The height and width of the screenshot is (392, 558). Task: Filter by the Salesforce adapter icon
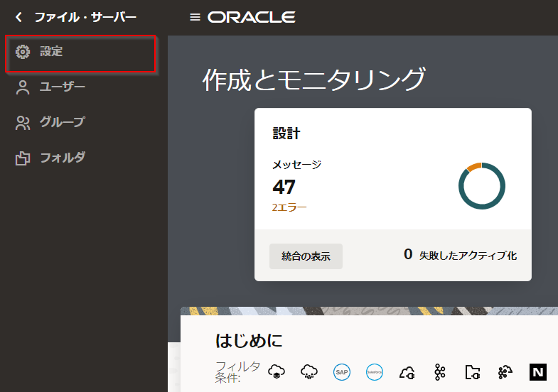coord(375,371)
